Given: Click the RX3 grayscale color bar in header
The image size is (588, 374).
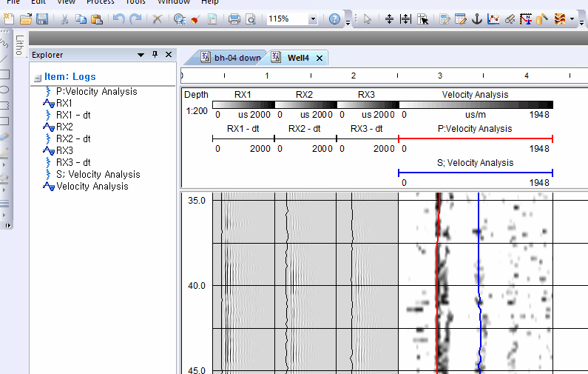Looking at the screenshot, I should click(368, 104).
